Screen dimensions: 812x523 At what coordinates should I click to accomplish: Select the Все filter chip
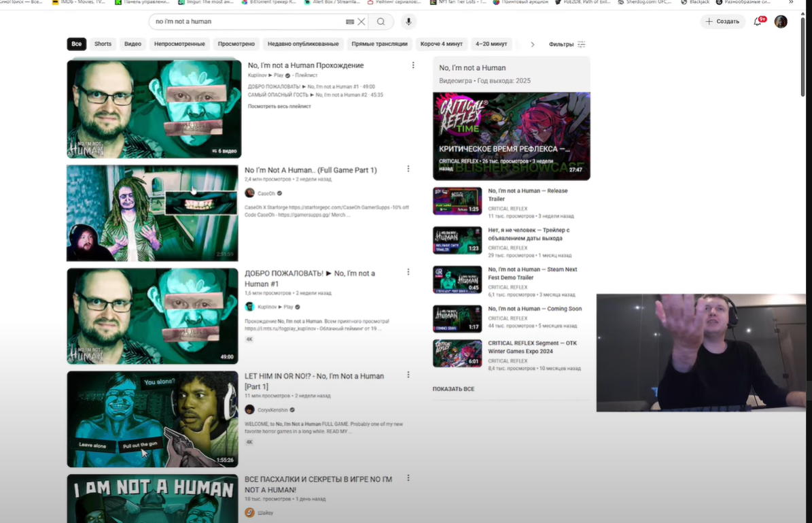pos(77,44)
